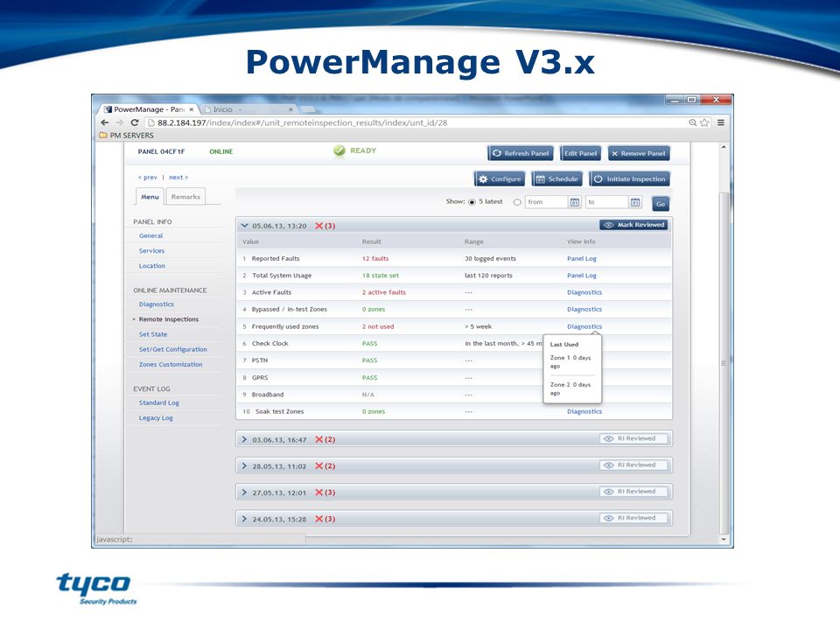This screenshot has width=840, height=630.
Task: Click the 'to' date field
Action: coord(606,202)
